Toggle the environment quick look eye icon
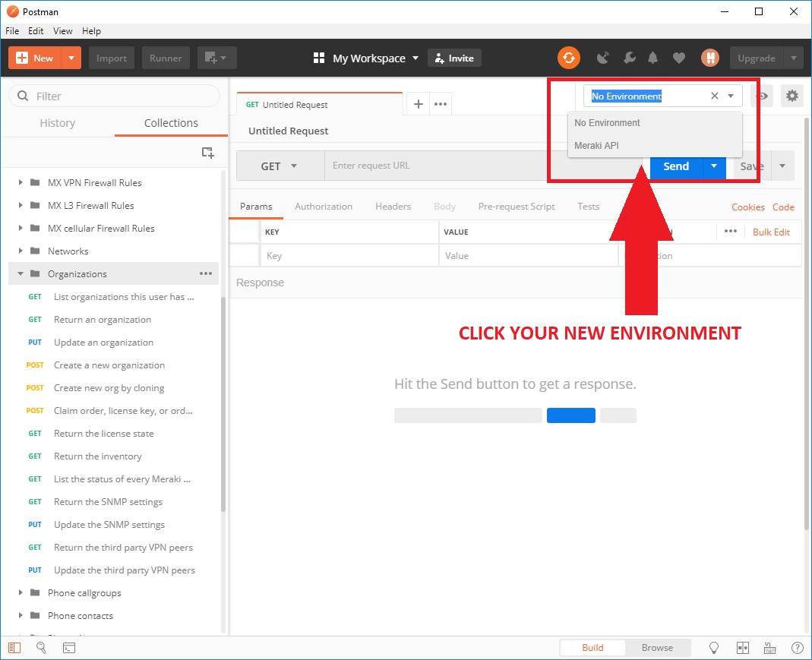The width and height of the screenshot is (812, 660). click(762, 96)
